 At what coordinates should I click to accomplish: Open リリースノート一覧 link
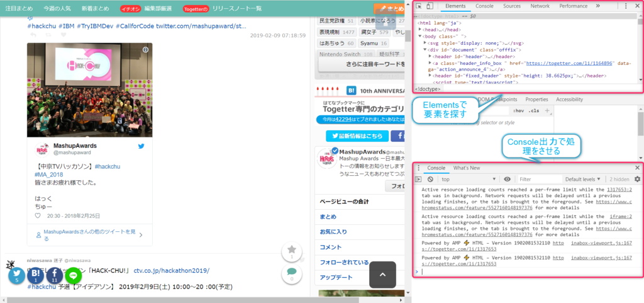pos(237,8)
